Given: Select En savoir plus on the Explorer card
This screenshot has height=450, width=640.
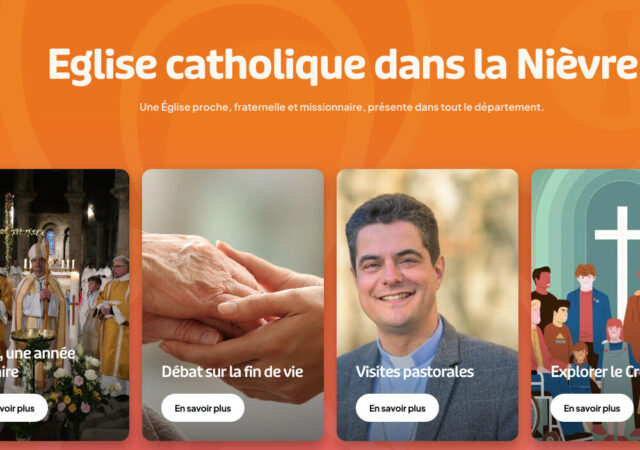Looking at the screenshot, I should coord(592,408).
